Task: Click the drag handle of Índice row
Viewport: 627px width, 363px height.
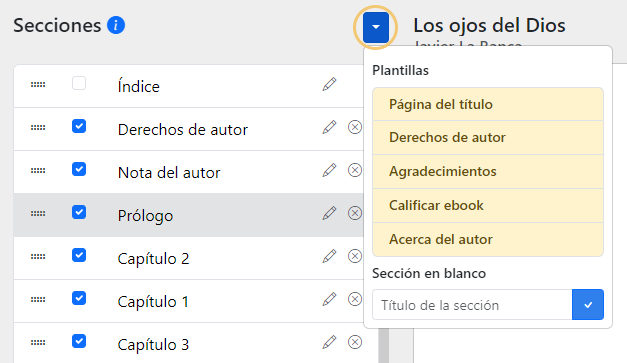Action: pos(38,85)
